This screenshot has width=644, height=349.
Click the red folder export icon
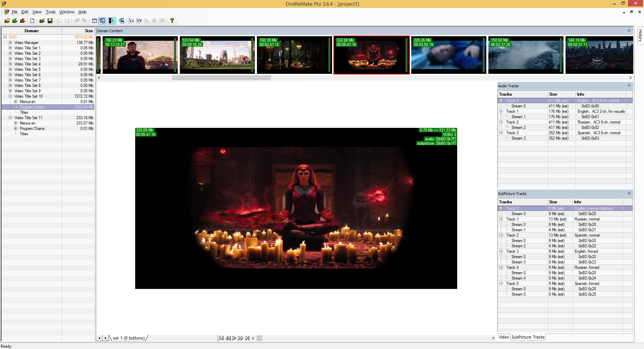(22, 21)
